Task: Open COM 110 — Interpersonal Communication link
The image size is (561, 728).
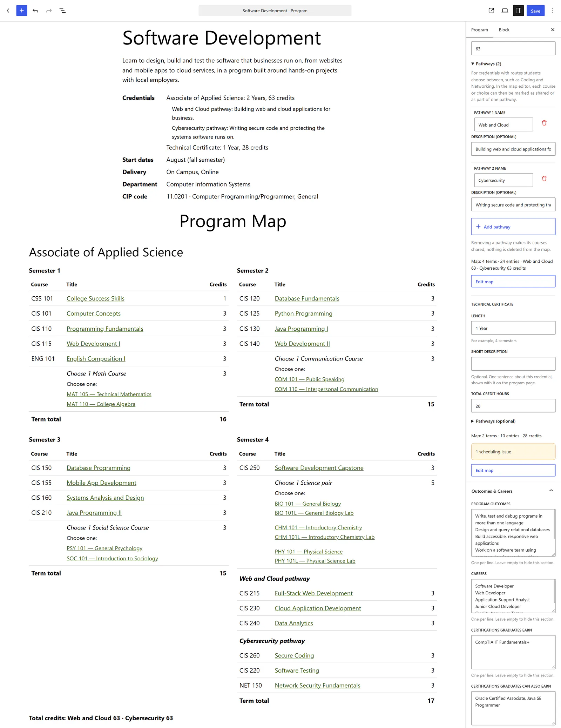Action: point(326,389)
